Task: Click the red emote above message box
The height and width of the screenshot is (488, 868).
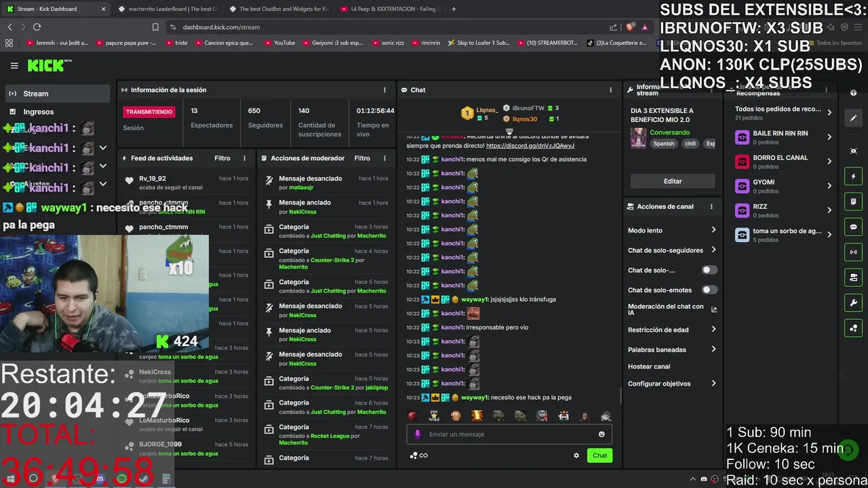Action: [x=412, y=415]
